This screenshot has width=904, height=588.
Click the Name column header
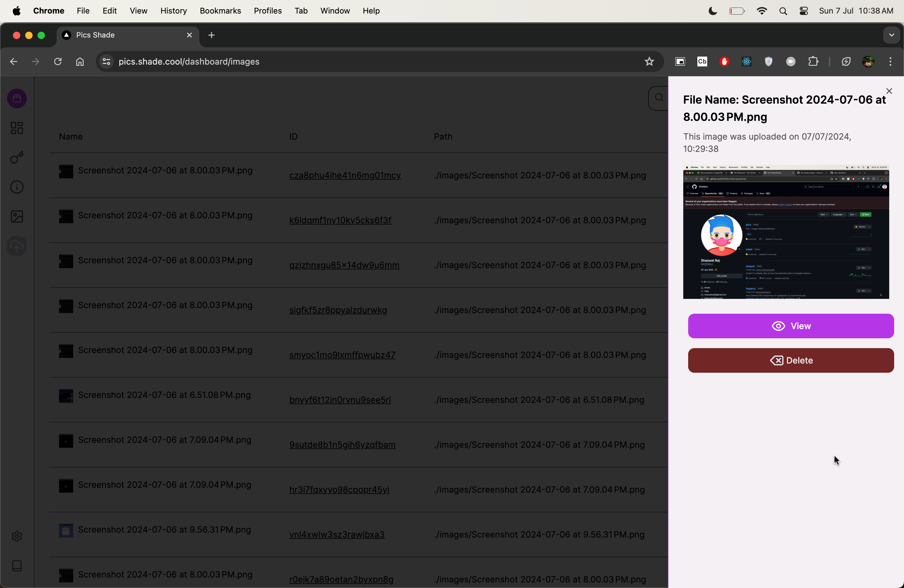tap(71, 137)
